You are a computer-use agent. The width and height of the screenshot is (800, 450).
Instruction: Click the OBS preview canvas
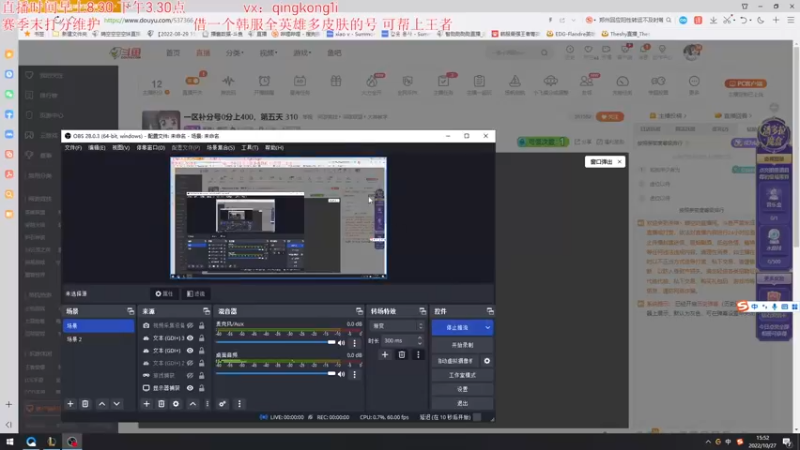click(x=279, y=218)
